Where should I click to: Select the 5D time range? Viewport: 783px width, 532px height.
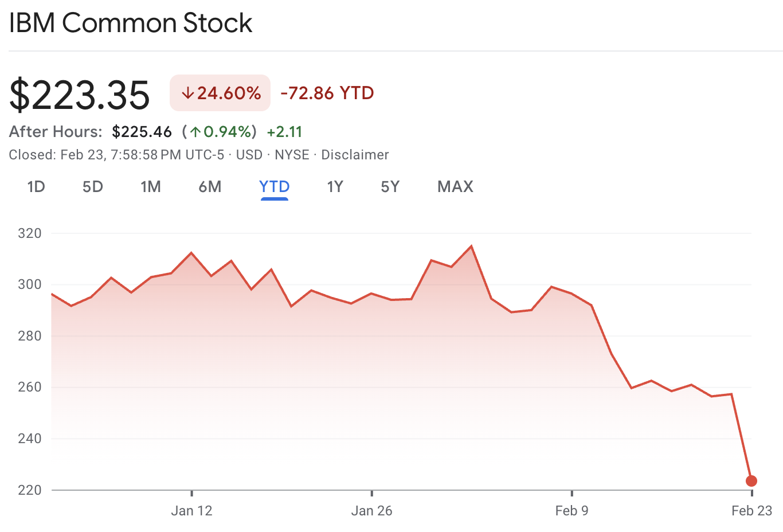(92, 186)
